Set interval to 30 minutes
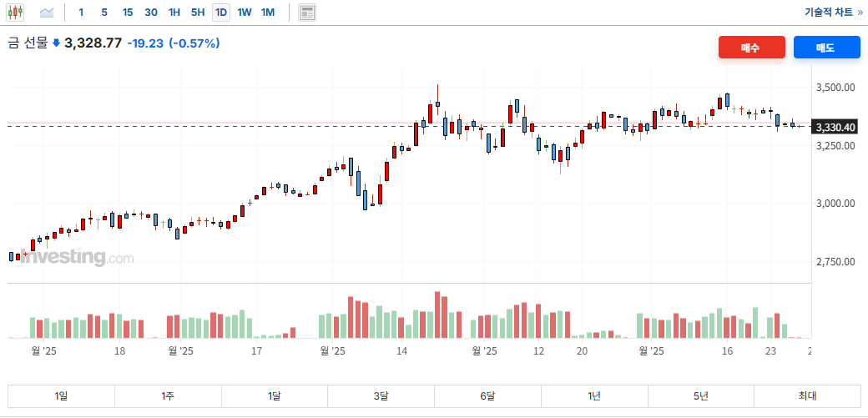Viewport: 868px width, 418px height. pyautogui.click(x=151, y=13)
